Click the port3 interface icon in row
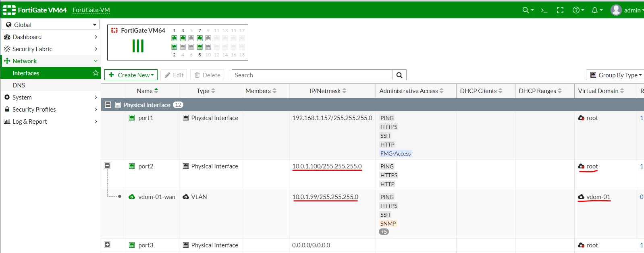 (132, 245)
